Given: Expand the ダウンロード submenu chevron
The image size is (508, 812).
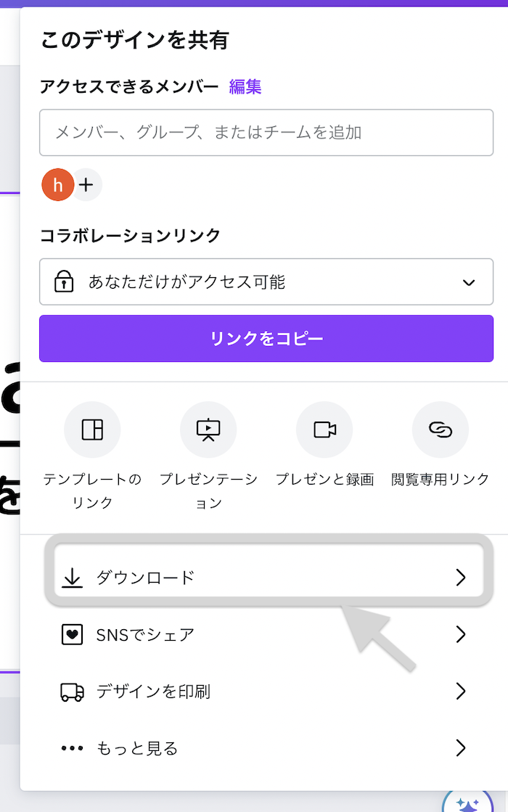Looking at the screenshot, I should click(460, 578).
